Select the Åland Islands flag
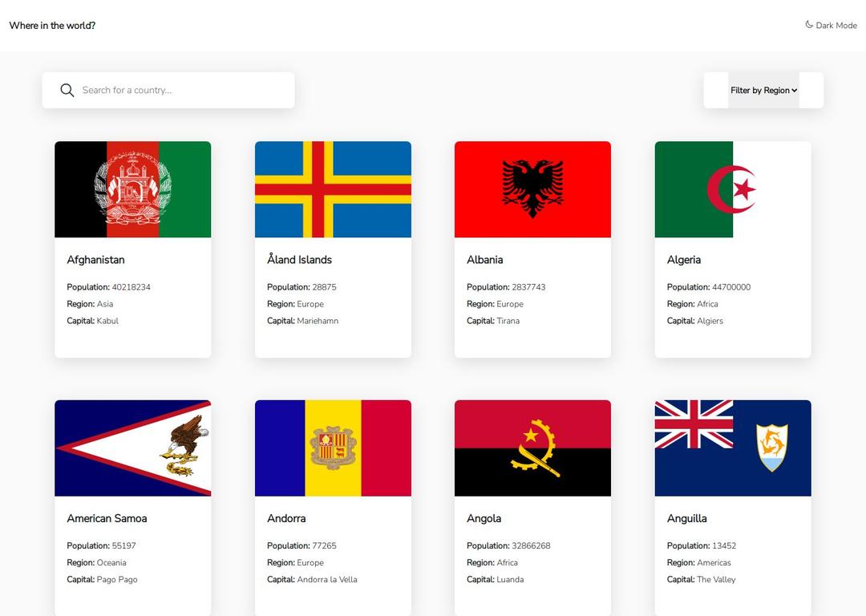866x616 pixels. coord(333,189)
